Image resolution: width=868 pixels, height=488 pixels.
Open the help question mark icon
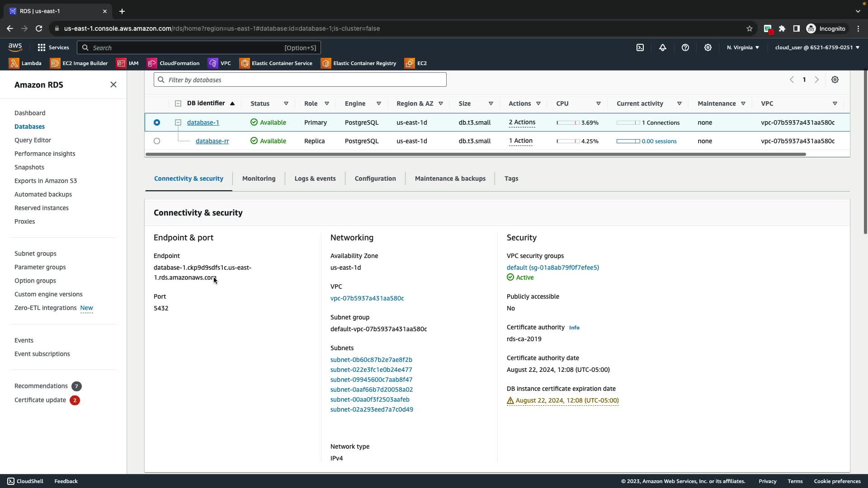685,47
